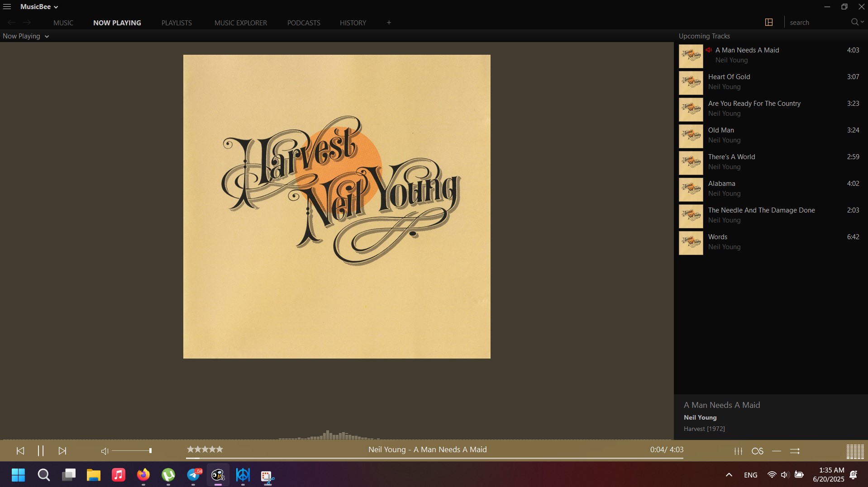Click the large Harvest album artwork
Image resolution: width=868 pixels, height=487 pixels.
[337, 207]
